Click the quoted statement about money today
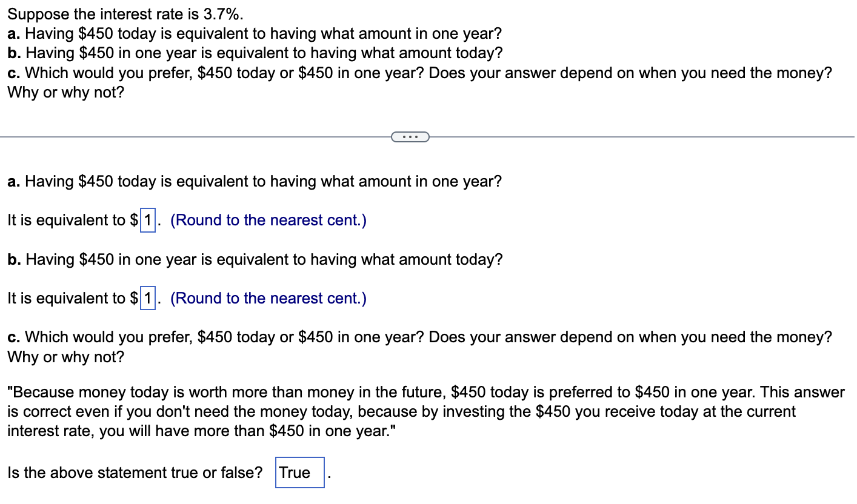This screenshot has width=857, height=504. point(424,411)
